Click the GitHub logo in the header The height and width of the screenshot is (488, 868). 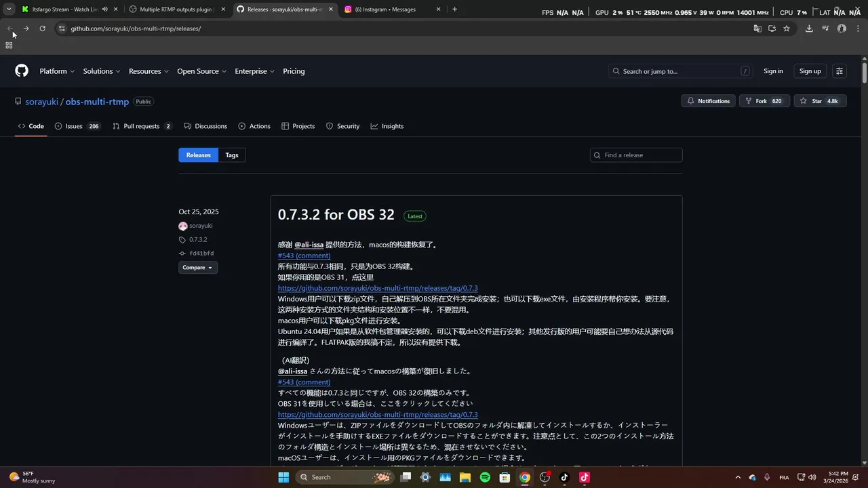click(22, 71)
